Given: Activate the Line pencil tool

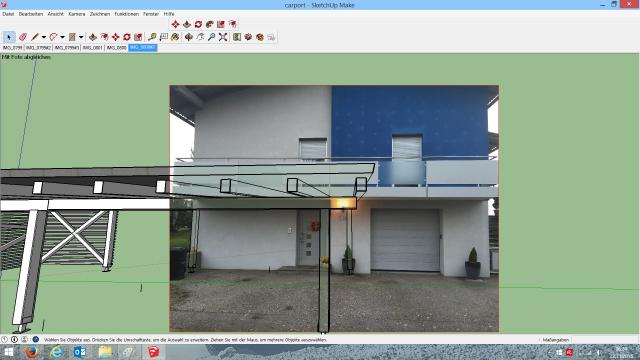Looking at the screenshot, I should tap(35, 37).
